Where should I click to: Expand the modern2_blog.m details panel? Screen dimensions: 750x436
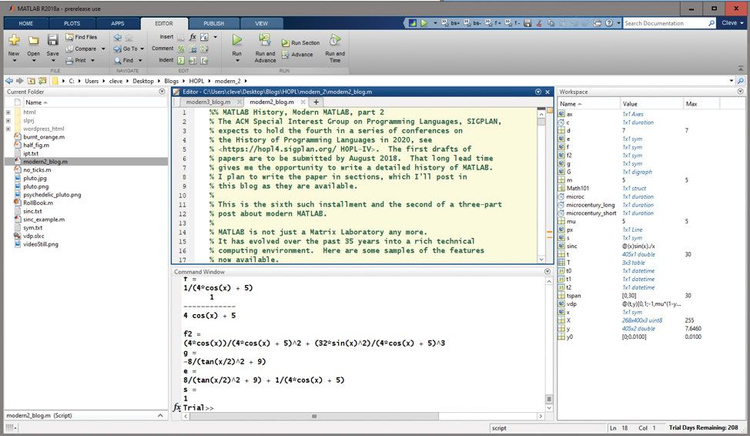pyautogui.click(x=160, y=415)
